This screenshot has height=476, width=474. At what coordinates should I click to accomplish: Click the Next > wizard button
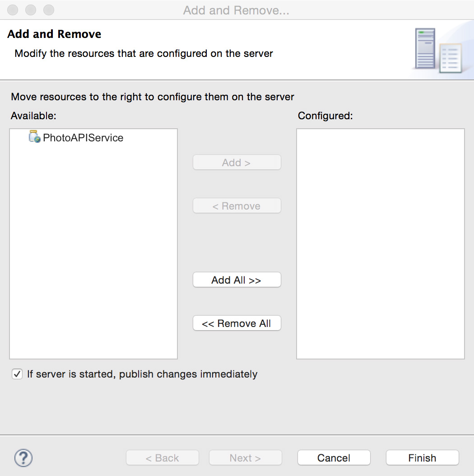coord(245,458)
